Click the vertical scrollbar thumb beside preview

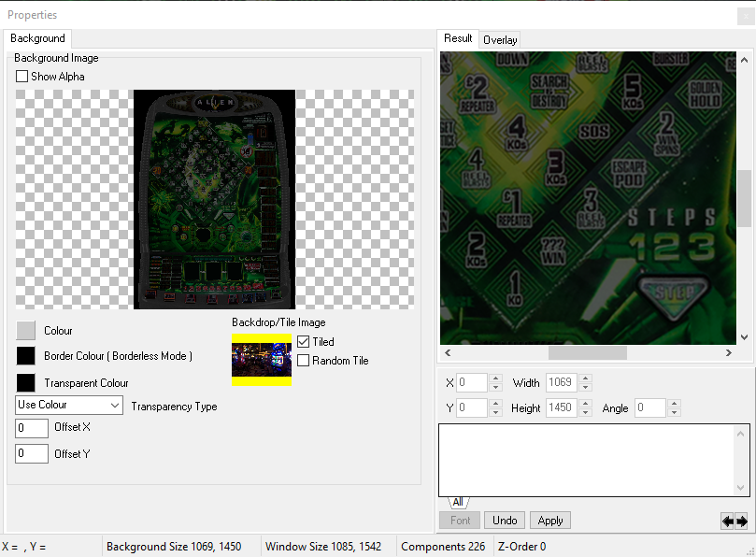[745, 199]
